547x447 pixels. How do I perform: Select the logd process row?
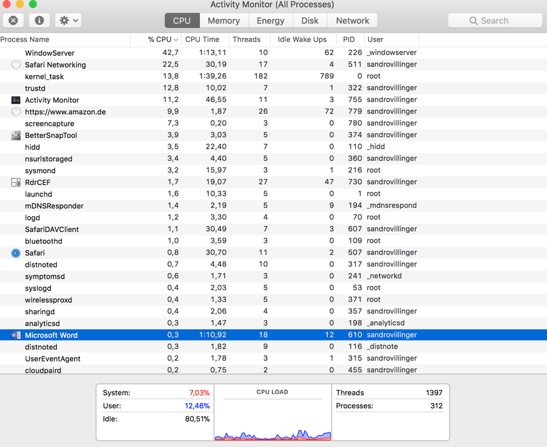pyautogui.click(x=274, y=218)
